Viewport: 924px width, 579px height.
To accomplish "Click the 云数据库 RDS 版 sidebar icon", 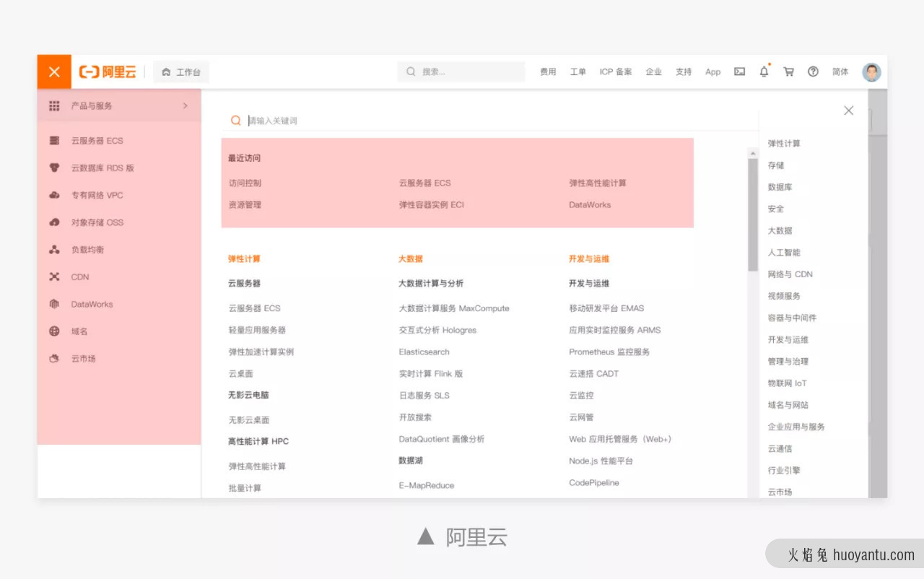I will [x=54, y=167].
